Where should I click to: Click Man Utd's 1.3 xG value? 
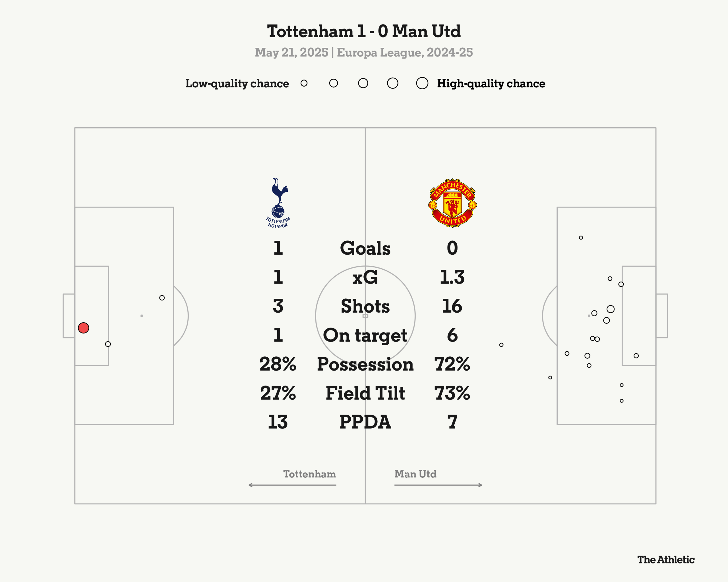click(452, 277)
